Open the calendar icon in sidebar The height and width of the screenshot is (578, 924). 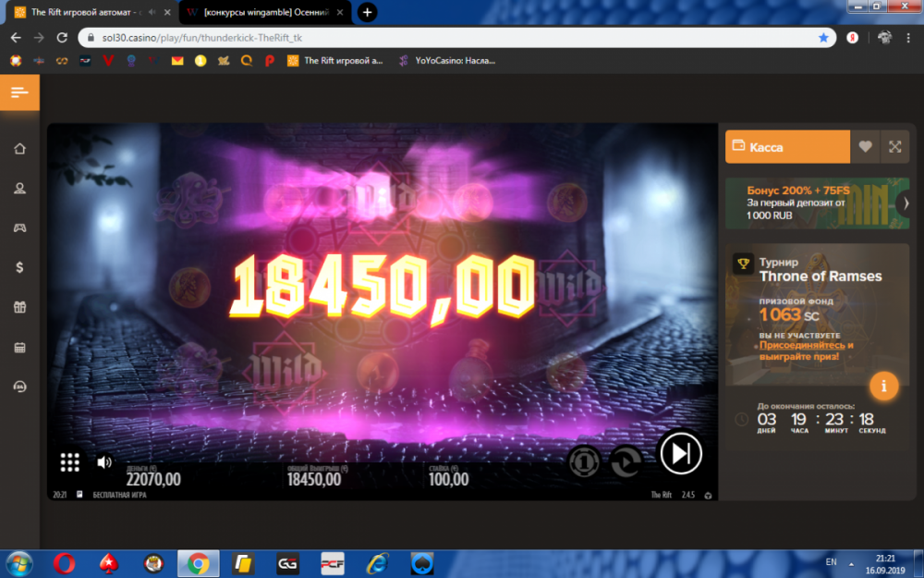point(19,348)
